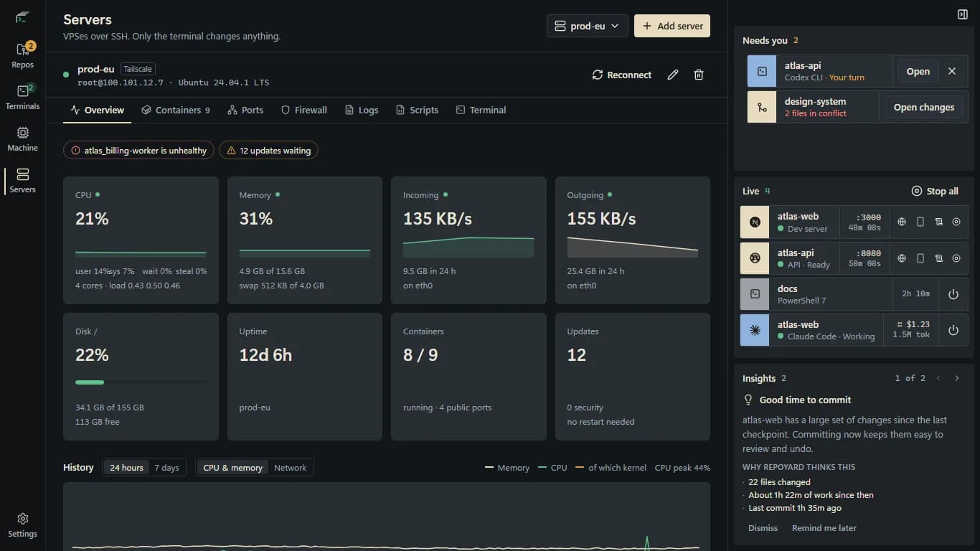Open the prod-eu server selector dropdown

click(588, 26)
